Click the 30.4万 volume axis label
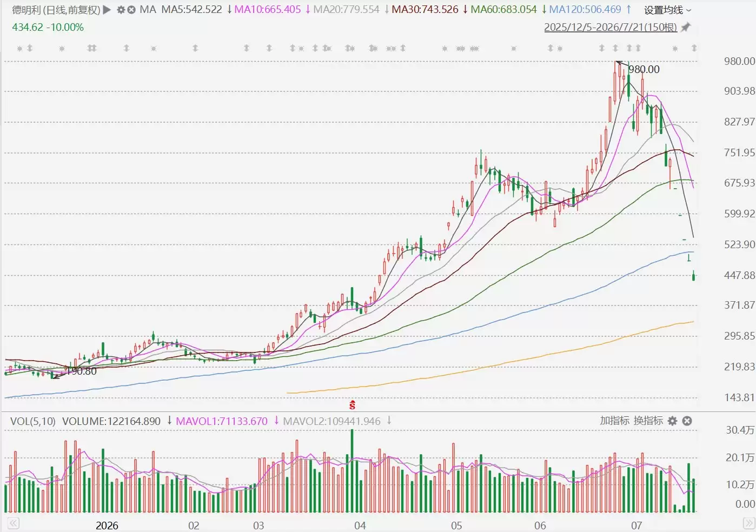Screen dimensions: 756x532 [x=740, y=430]
